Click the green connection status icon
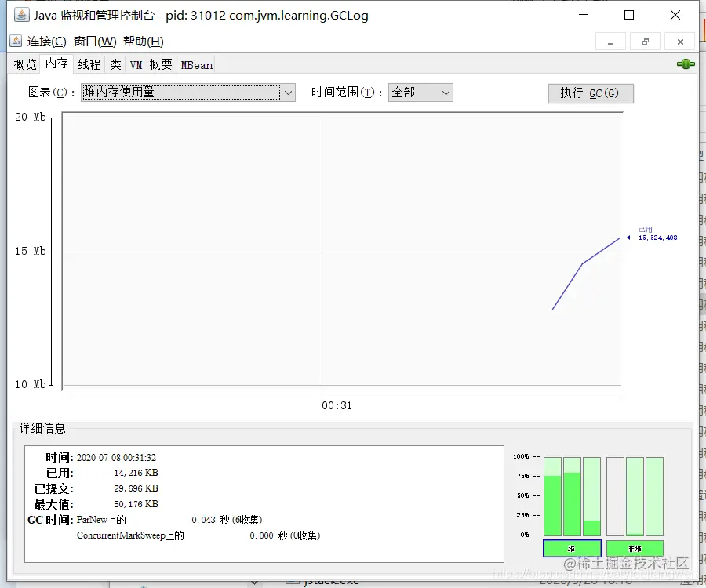 (685, 64)
